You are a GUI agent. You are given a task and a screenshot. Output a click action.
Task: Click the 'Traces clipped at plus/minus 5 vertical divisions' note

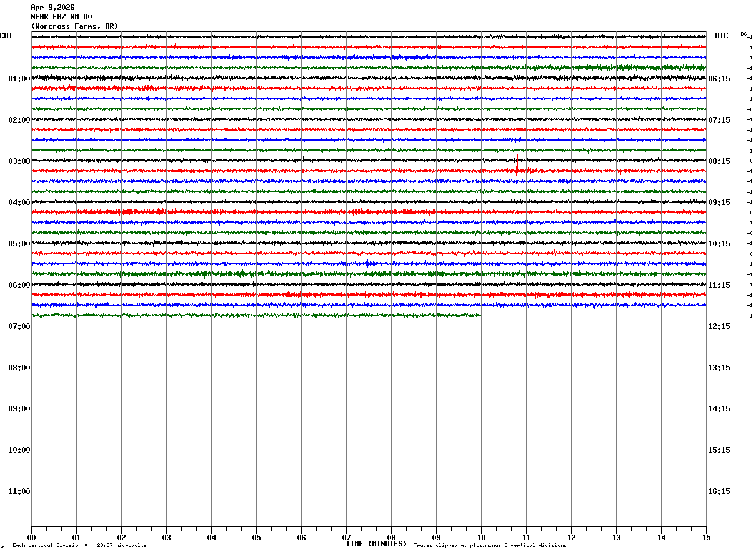click(490, 546)
